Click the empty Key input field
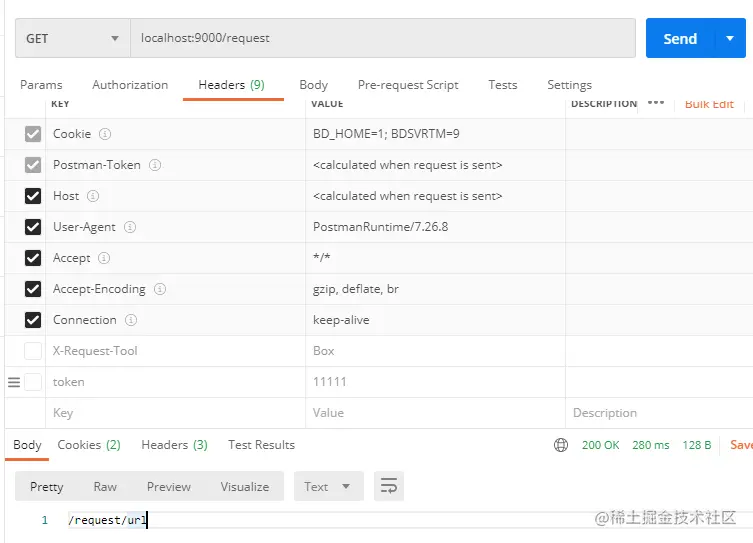This screenshot has height=543, width=753. point(175,413)
